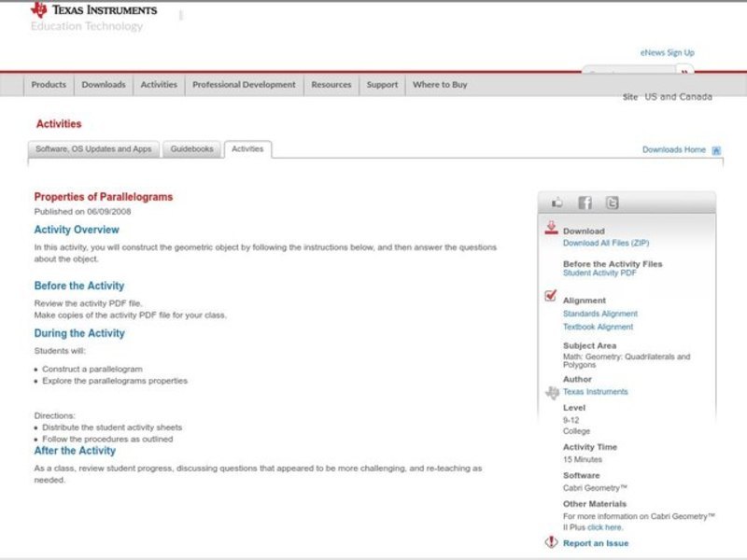Screen dimensions: 747x560
Task: Open the Products menu
Action: (x=49, y=85)
